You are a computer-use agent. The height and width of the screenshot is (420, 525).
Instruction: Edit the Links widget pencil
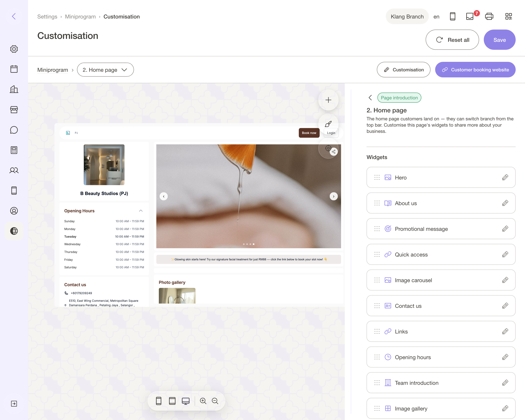pos(505,331)
